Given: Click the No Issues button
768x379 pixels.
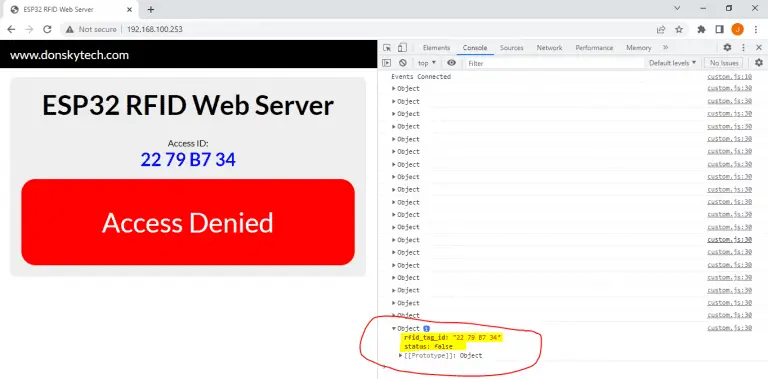Looking at the screenshot, I should [723, 63].
